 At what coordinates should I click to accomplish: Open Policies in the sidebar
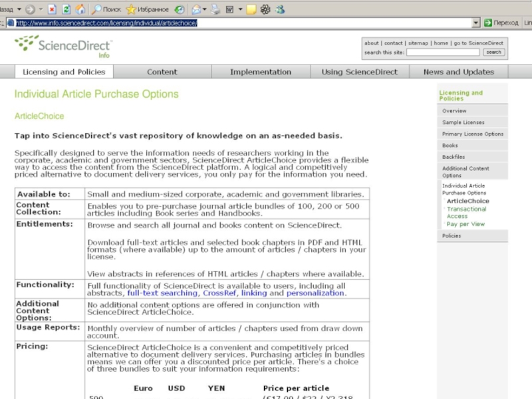tap(472, 236)
